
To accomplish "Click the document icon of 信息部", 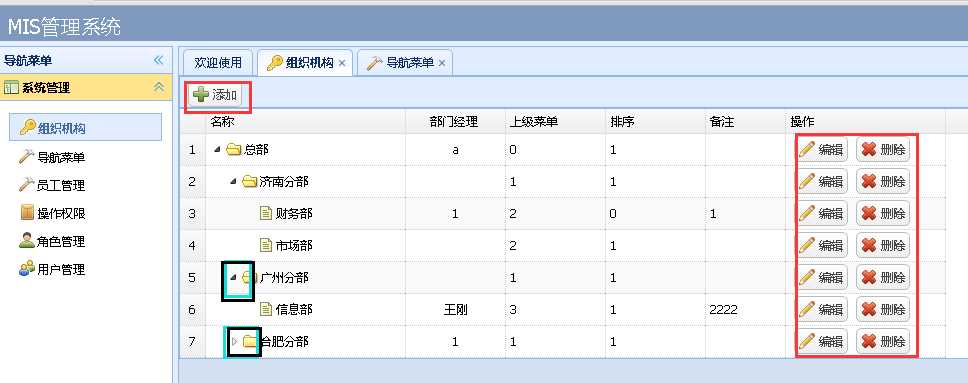I will pos(265,309).
